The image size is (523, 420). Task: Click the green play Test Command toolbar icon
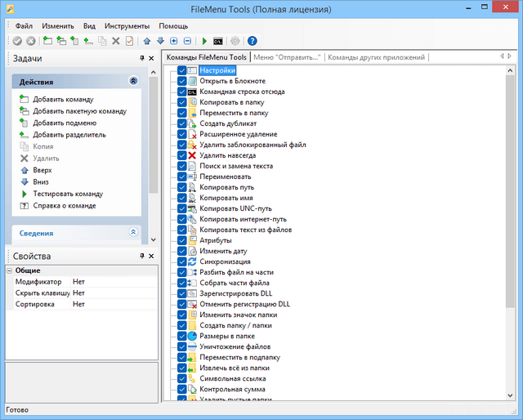(205, 41)
